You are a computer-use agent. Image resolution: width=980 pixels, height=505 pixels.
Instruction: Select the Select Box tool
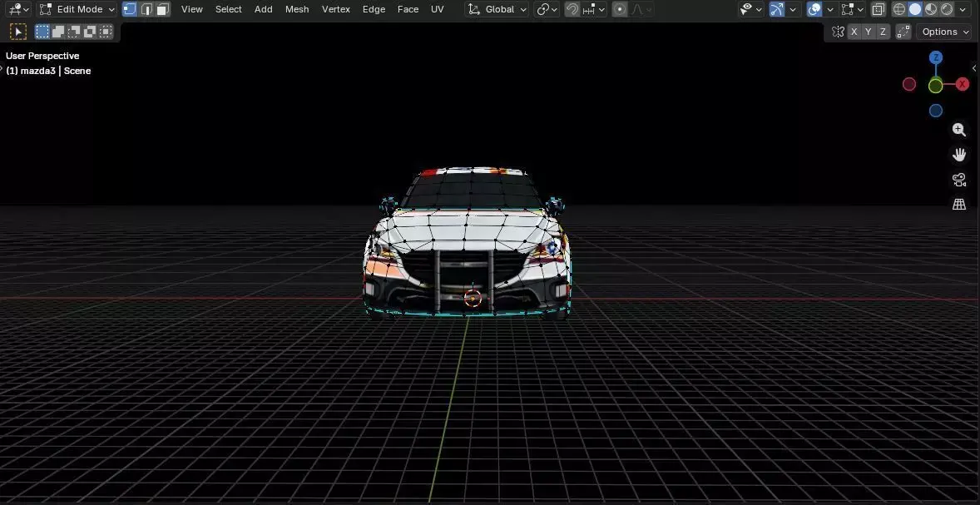18,32
